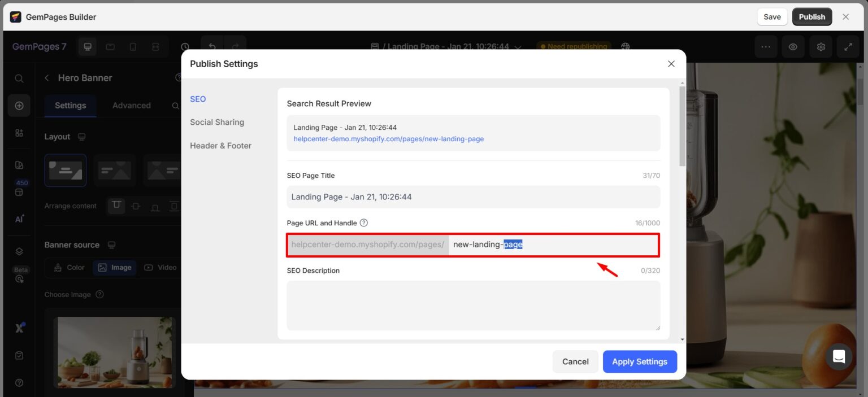Open the AI assistant in the sidebar
The image size is (868, 397).
point(19,219)
